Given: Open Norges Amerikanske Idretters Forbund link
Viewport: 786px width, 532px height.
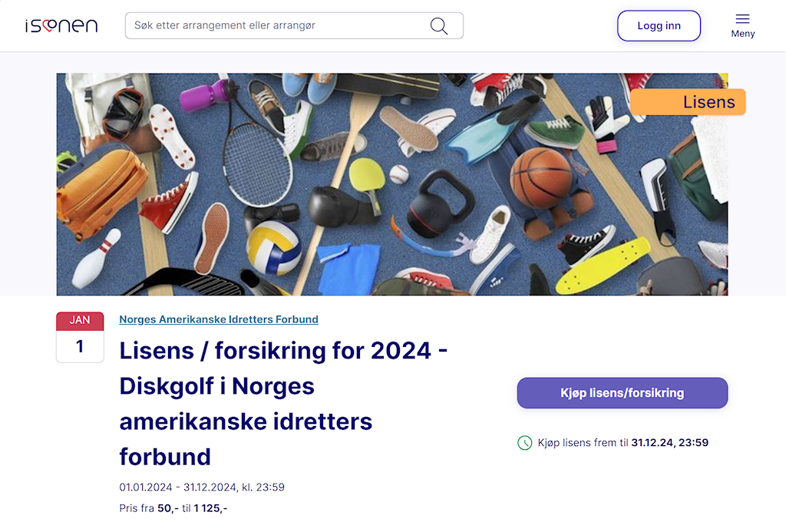Looking at the screenshot, I should pyautogui.click(x=219, y=319).
